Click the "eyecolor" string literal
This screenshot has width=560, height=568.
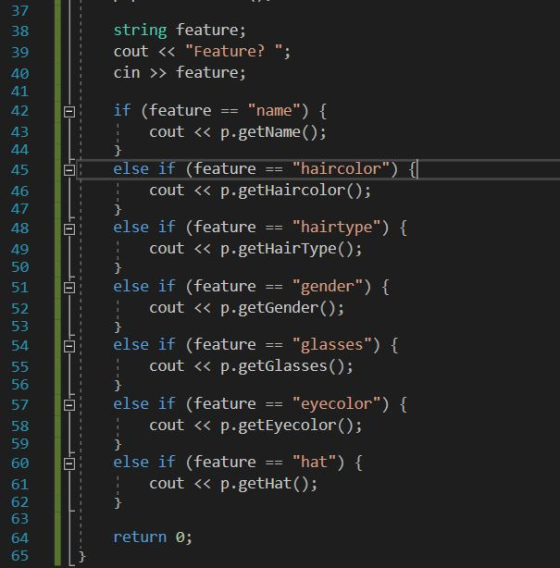pyautogui.click(x=337, y=404)
